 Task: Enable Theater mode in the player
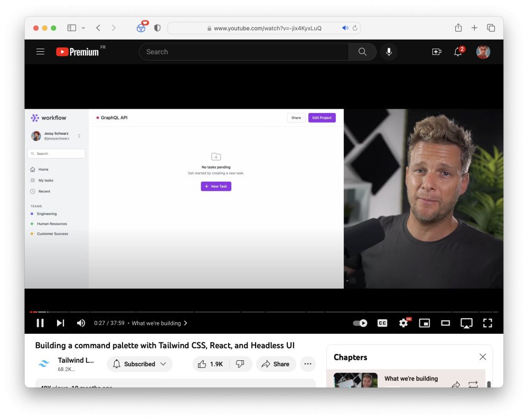[x=445, y=323]
